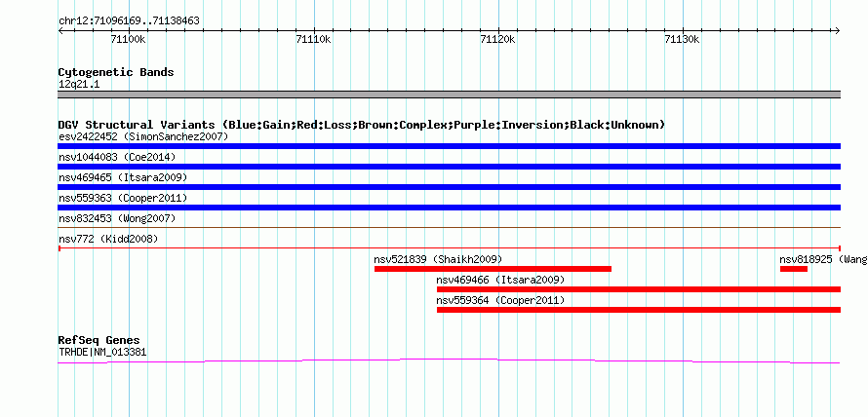The width and height of the screenshot is (868, 417).
Task: Click the nsv521839 (Shaikh2009) red loss bar
Action: coord(493,269)
